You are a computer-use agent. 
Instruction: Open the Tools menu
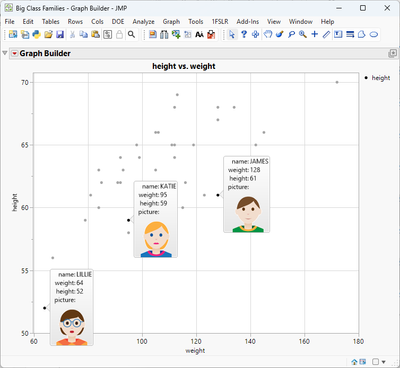pyautogui.click(x=196, y=21)
